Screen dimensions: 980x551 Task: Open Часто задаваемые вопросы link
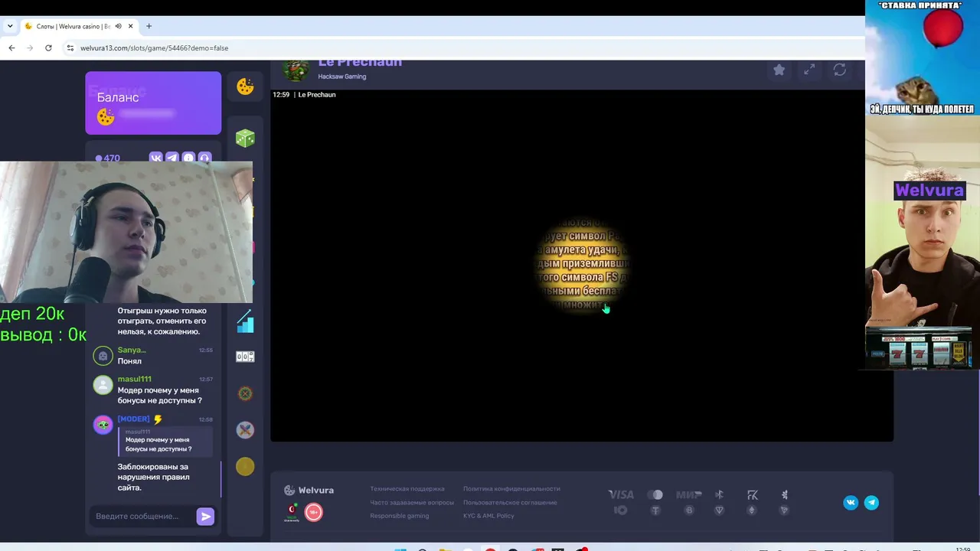tap(412, 503)
